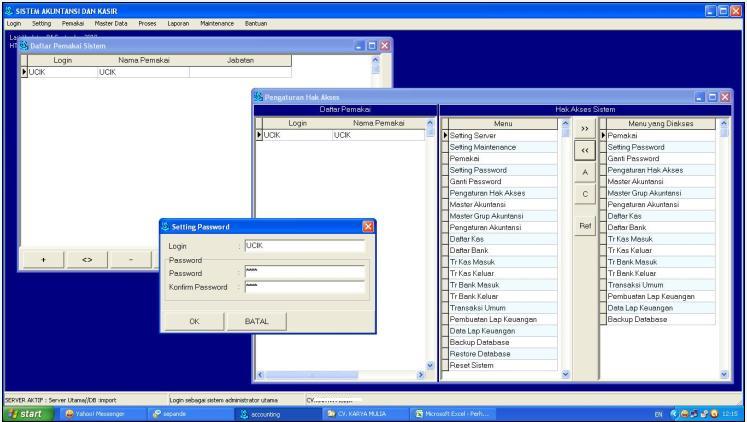Click OK in Setting Password dialog

194,321
